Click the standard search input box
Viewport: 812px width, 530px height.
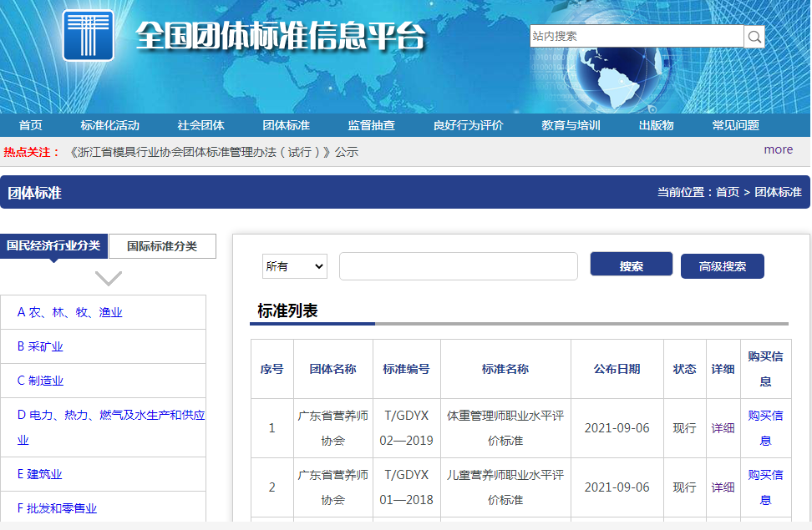pyautogui.click(x=458, y=265)
